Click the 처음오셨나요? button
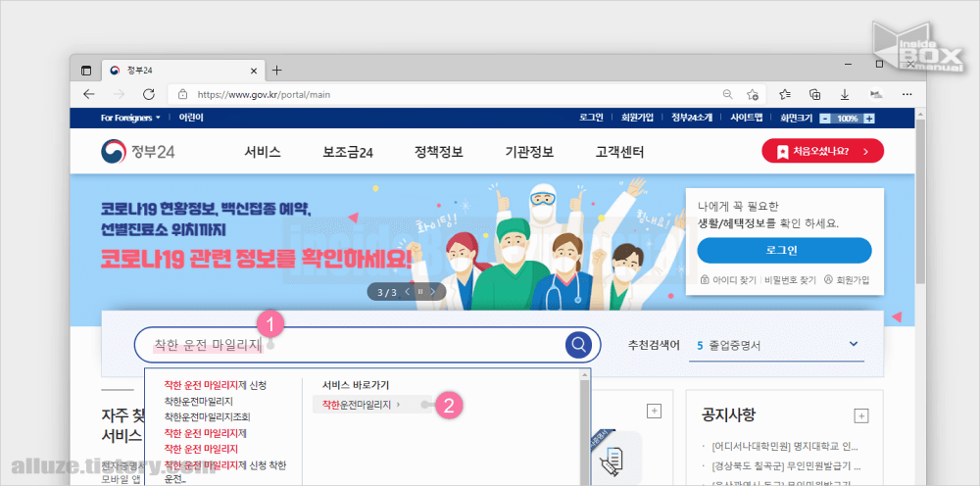The image size is (980, 486). point(822,151)
